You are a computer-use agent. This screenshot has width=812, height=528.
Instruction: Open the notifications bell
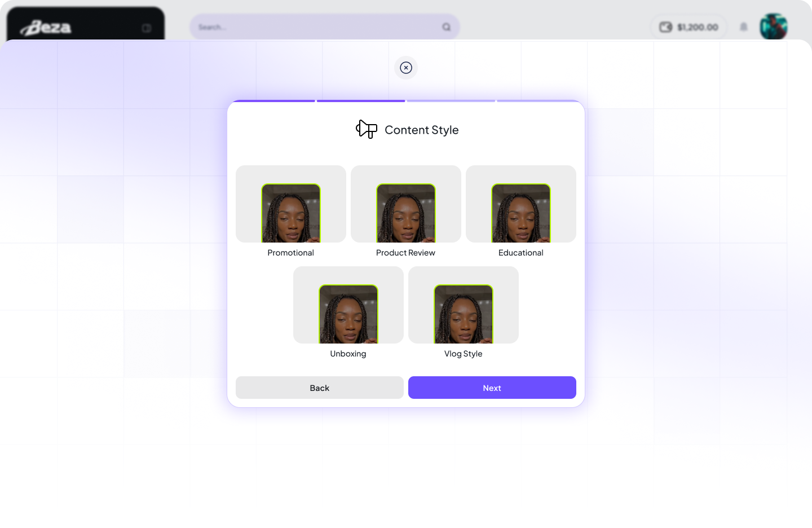click(744, 27)
